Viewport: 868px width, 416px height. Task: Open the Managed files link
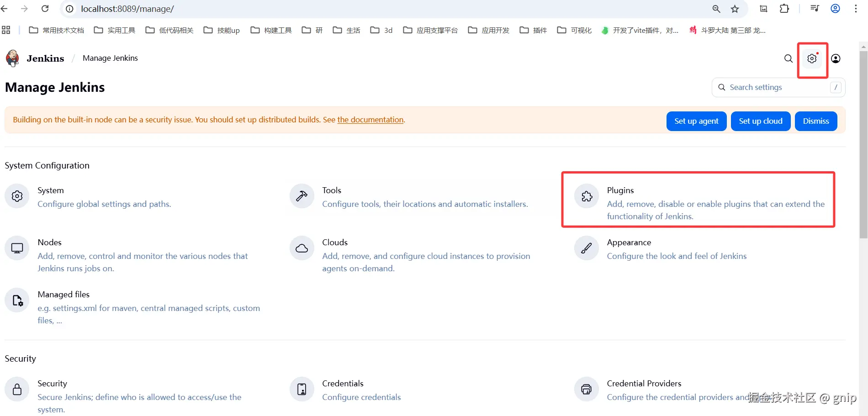(x=64, y=295)
